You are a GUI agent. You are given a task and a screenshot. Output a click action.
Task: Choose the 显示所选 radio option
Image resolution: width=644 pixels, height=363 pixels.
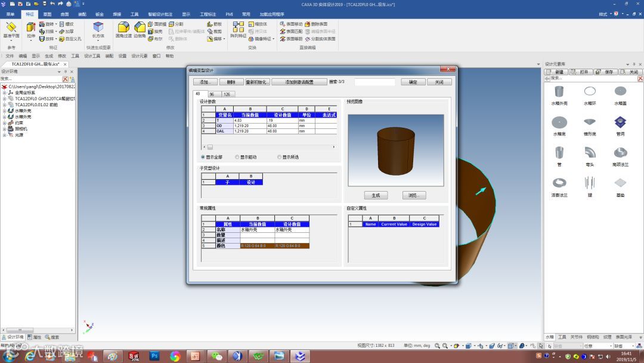pyautogui.click(x=279, y=157)
